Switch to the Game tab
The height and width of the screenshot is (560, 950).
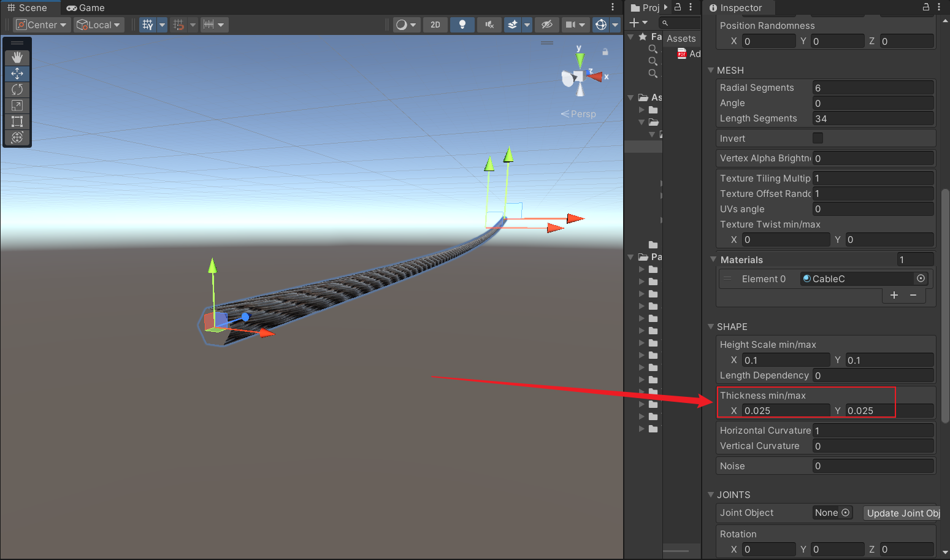86,8
